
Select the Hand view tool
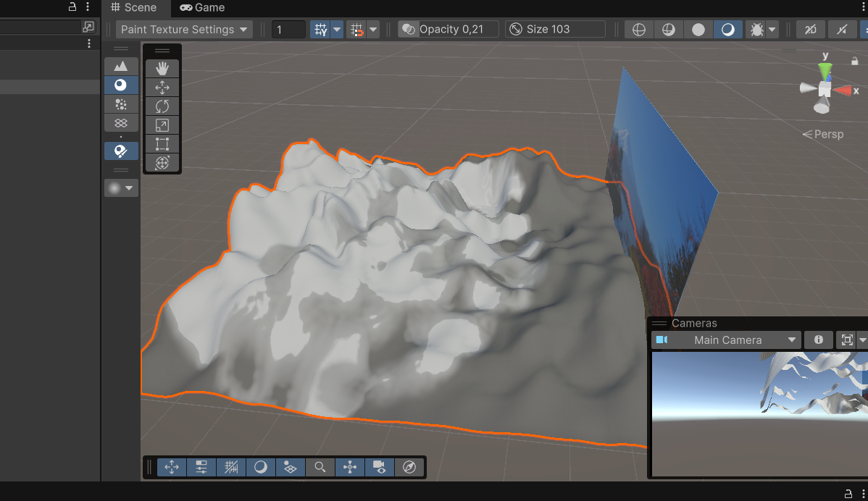pos(162,68)
